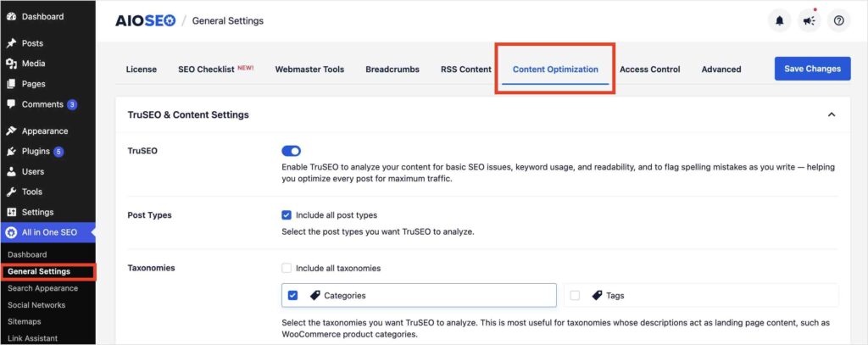This screenshot has width=868, height=345.
Task: Click the All in One SEO gear icon
Action: click(10, 232)
